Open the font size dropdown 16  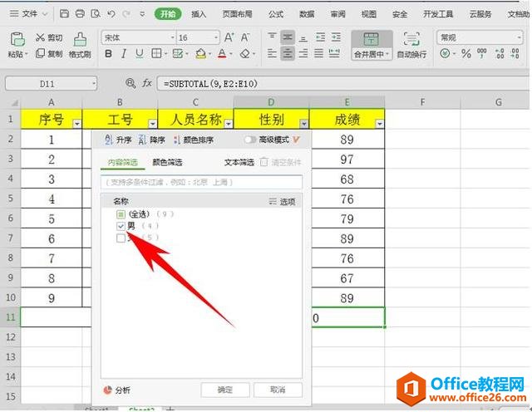pyautogui.click(x=216, y=37)
